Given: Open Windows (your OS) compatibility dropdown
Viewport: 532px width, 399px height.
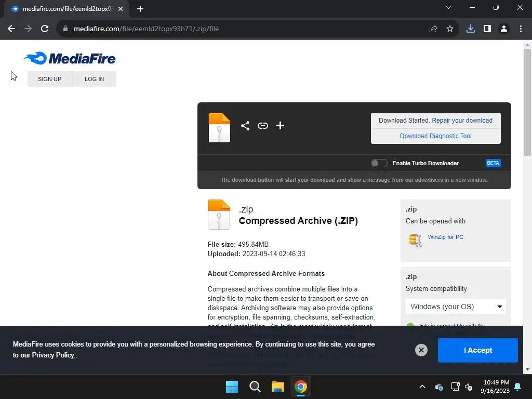Looking at the screenshot, I should [456, 307].
